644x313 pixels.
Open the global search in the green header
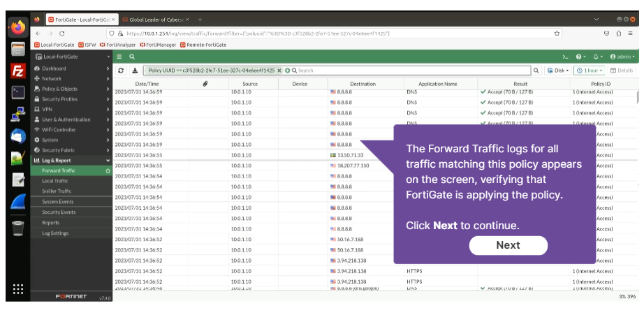click(x=132, y=57)
